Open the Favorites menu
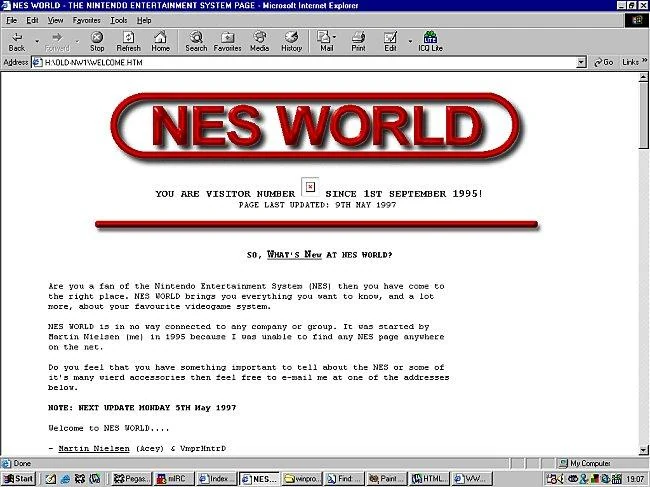The image size is (650, 487). pyautogui.click(x=86, y=20)
